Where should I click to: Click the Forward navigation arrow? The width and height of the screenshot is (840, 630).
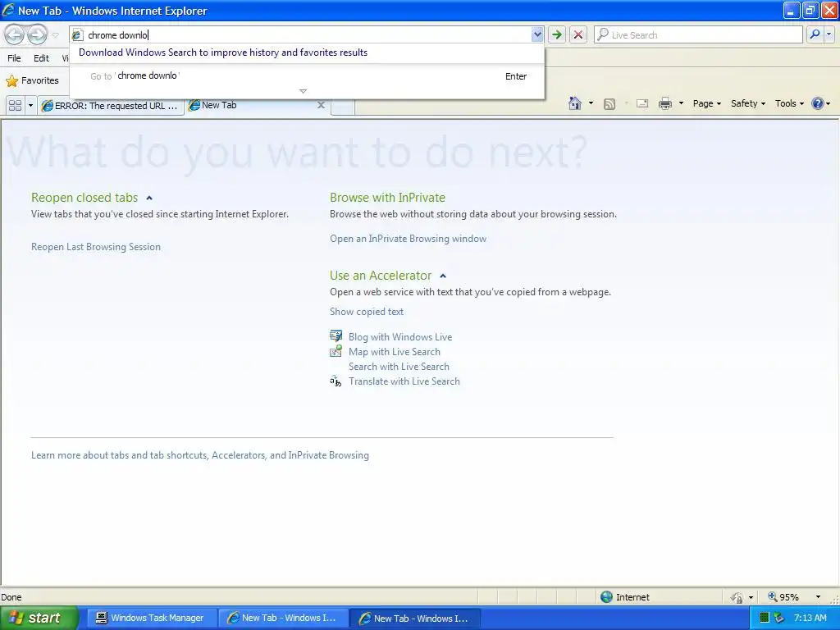click(37, 34)
